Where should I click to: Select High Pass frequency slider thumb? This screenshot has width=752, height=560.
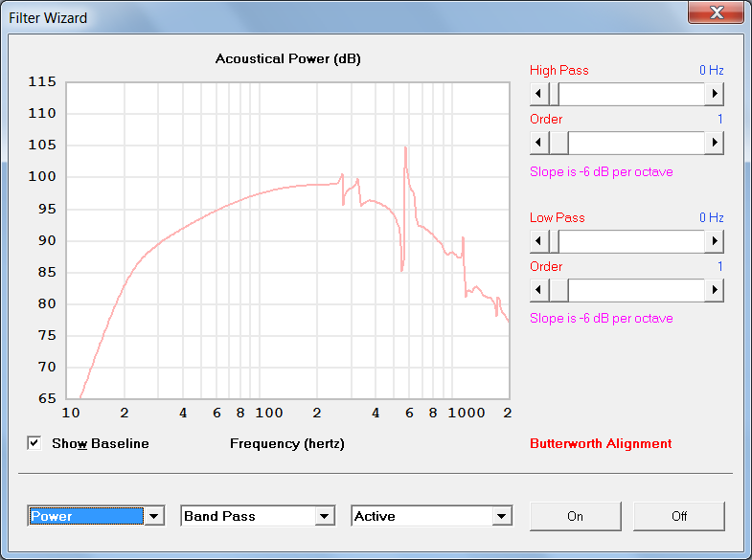point(554,94)
